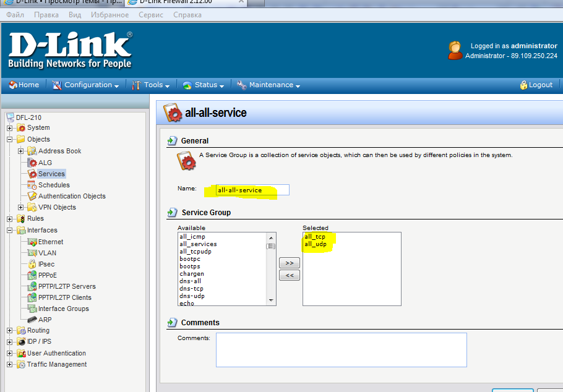Screen dimensions: 563x392
Task: Click the ARP chip icon
Action: [x=32, y=320]
